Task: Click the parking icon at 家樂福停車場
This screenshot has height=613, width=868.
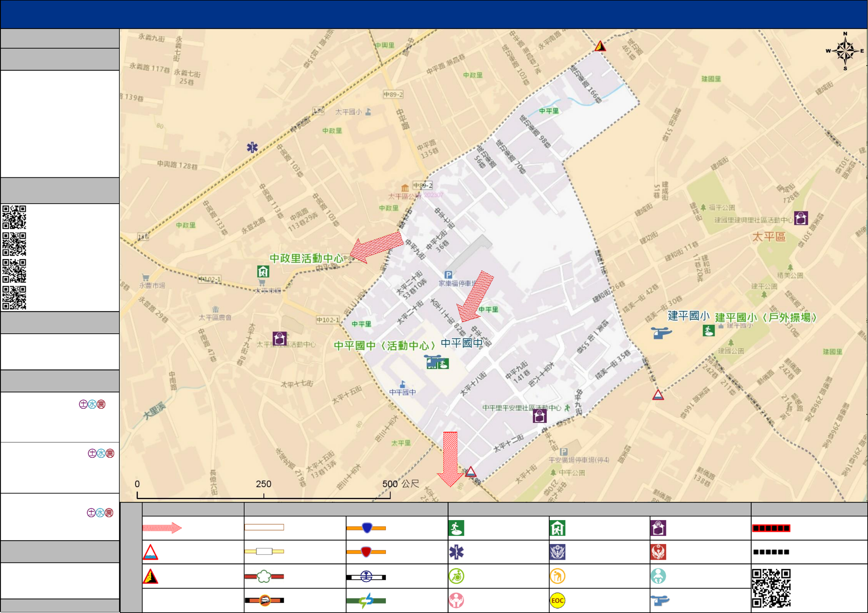Action: click(x=448, y=275)
